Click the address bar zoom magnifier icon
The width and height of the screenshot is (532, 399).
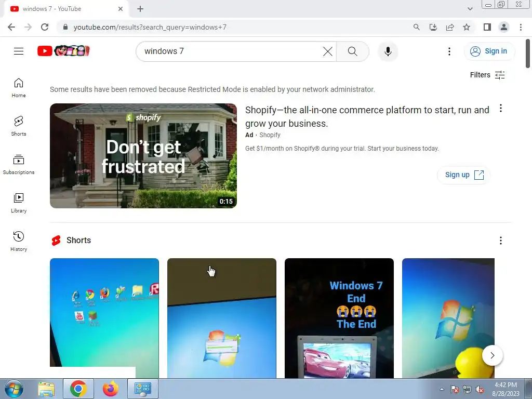(x=416, y=27)
